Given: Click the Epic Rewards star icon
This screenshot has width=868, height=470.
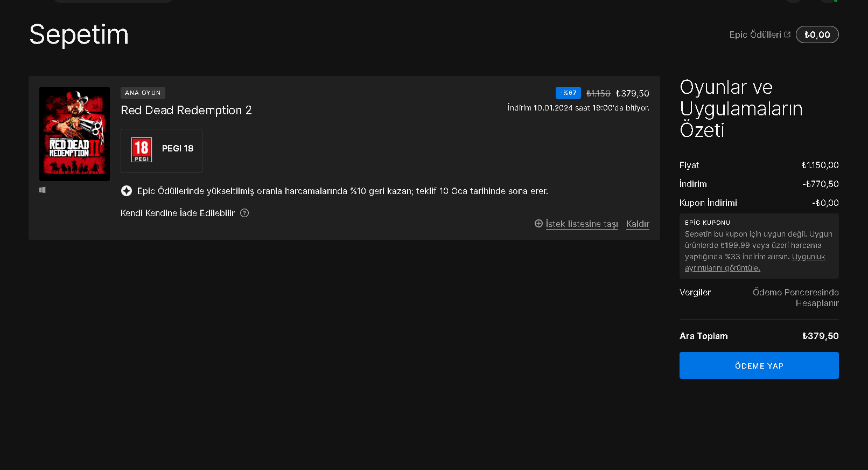Looking at the screenshot, I should pyautogui.click(x=127, y=191).
